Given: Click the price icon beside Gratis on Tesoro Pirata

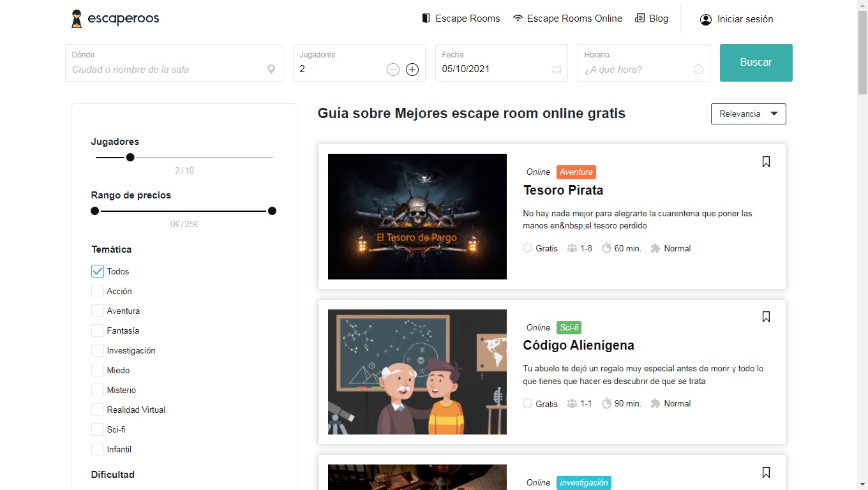Looking at the screenshot, I should 527,248.
